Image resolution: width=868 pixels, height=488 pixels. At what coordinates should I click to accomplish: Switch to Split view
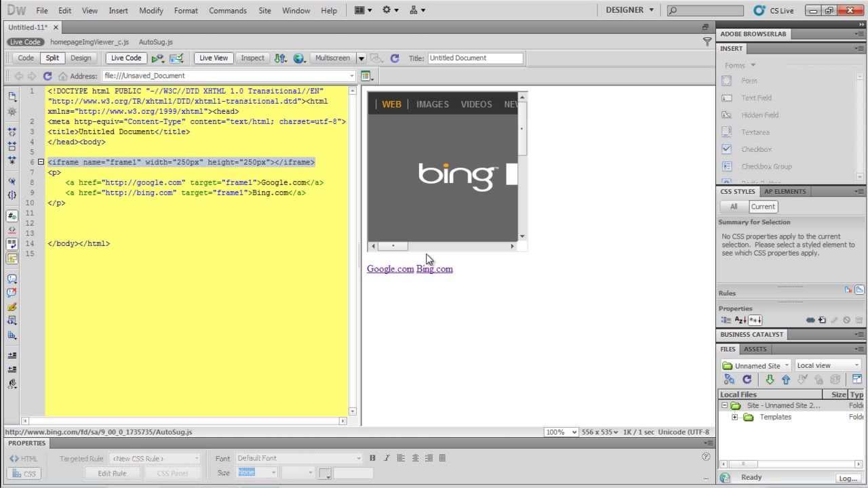pyautogui.click(x=53, y=58)
